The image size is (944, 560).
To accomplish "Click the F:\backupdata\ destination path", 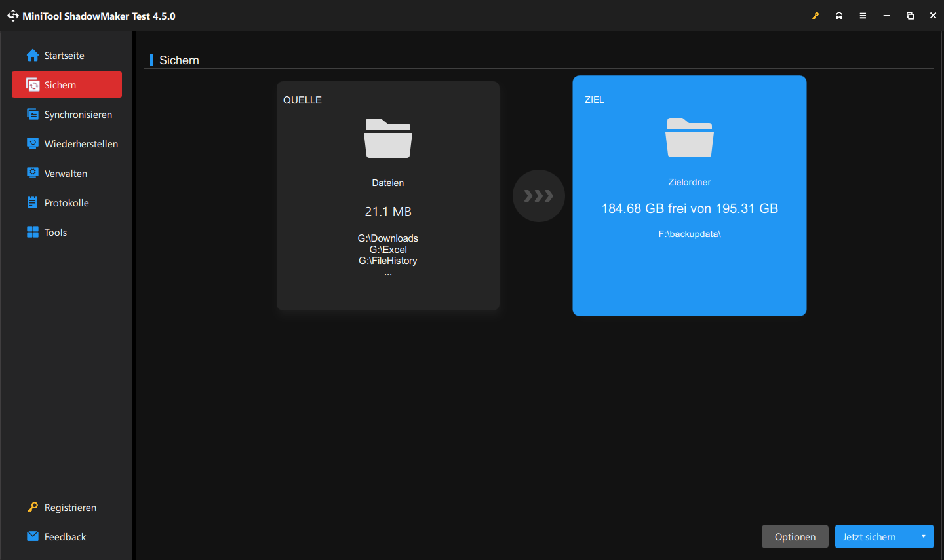I will click(690, 234).
